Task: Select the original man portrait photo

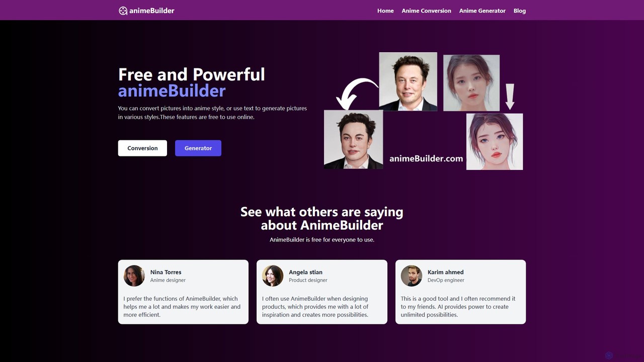Action: [x=408, y=81]
